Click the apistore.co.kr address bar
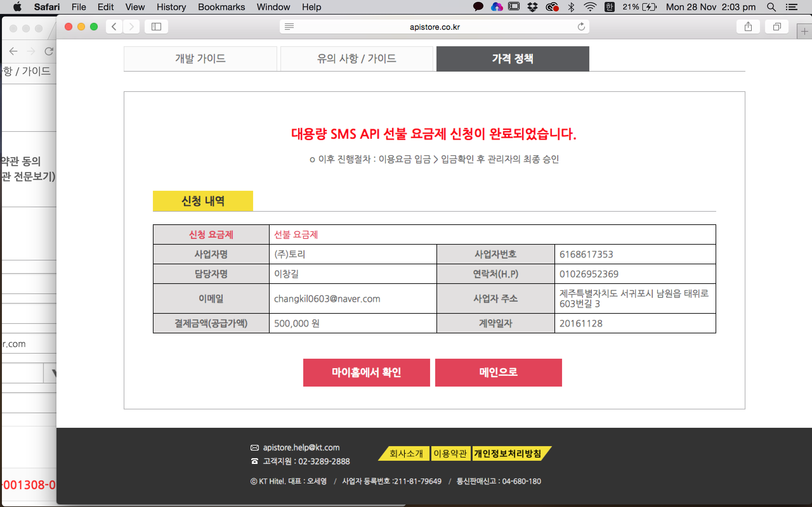 tap(435, 27)
